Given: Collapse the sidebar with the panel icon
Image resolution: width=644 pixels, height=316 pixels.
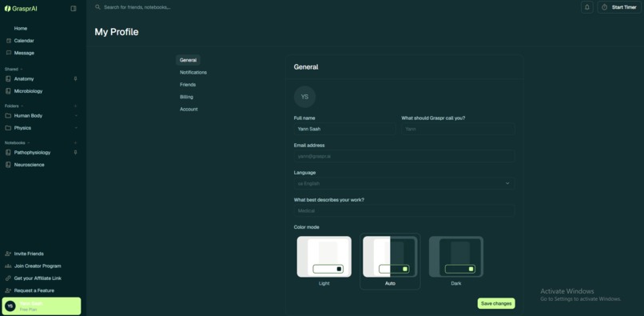Looking at the screenshot, I should click(x=74, y=8).
